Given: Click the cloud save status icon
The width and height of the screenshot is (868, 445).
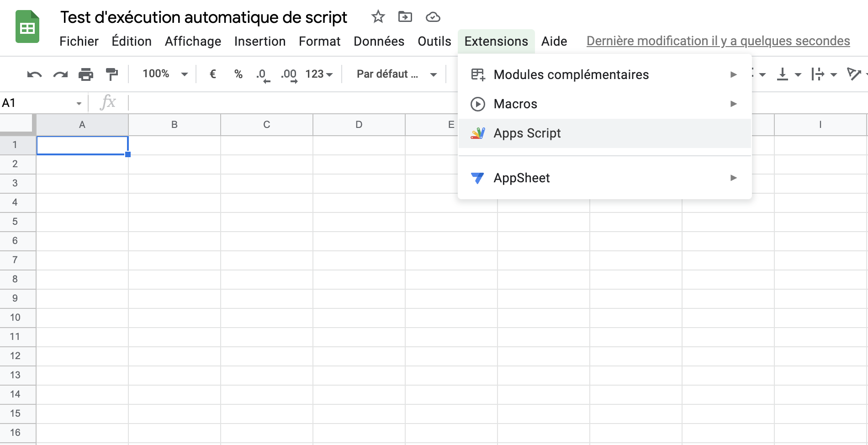Looking at the screenshot, I should coord(432,17).
